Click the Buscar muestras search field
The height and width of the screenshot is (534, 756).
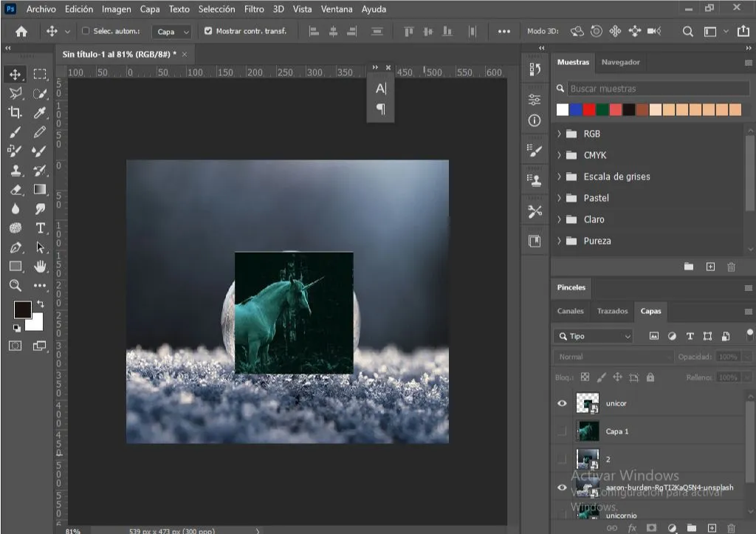(658, 89)
